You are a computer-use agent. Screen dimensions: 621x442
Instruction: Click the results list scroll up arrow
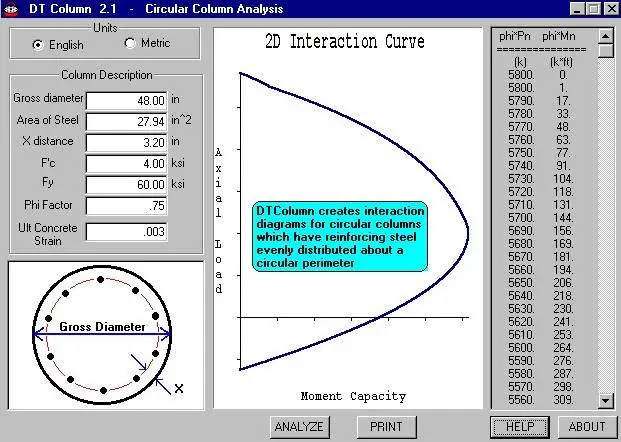(606, 36)
